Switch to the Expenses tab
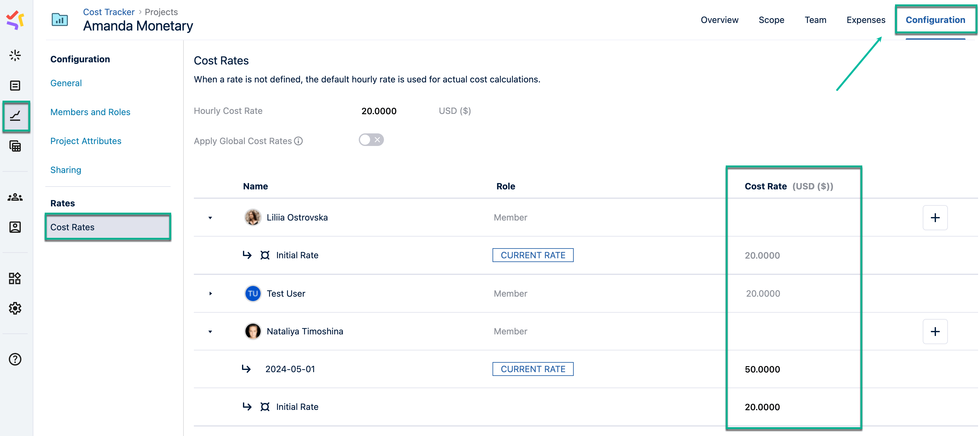This screenshot has height=436, width=980. point(865,20)
